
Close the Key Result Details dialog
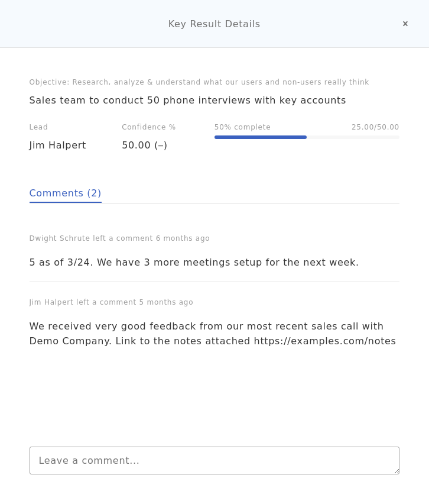coord(405,24)
